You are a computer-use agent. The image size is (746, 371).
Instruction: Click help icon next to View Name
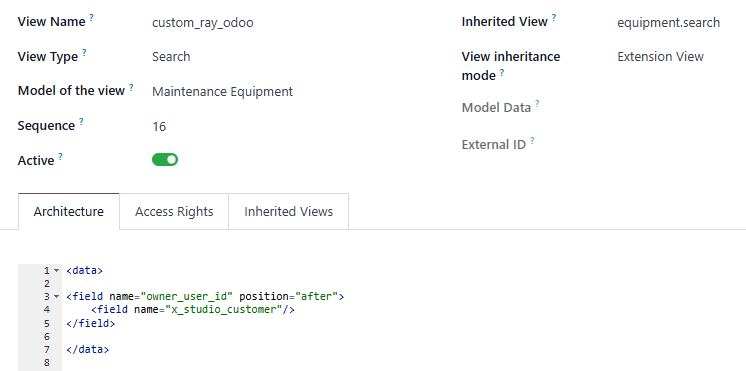[91, 18]
